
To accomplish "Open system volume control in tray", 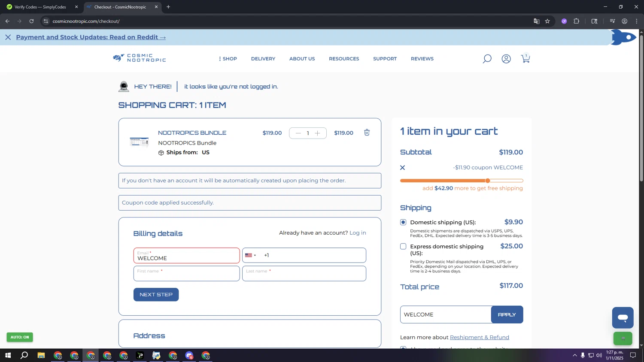I will point(599,355).
